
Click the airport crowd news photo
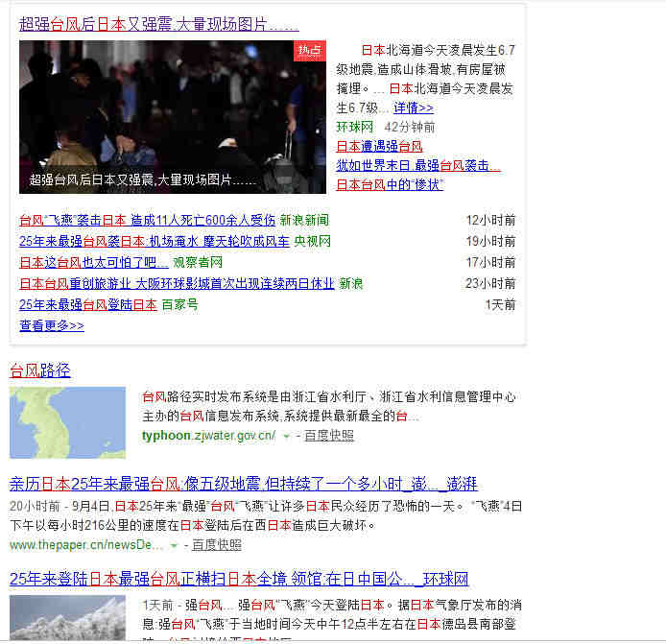[172, 116]
